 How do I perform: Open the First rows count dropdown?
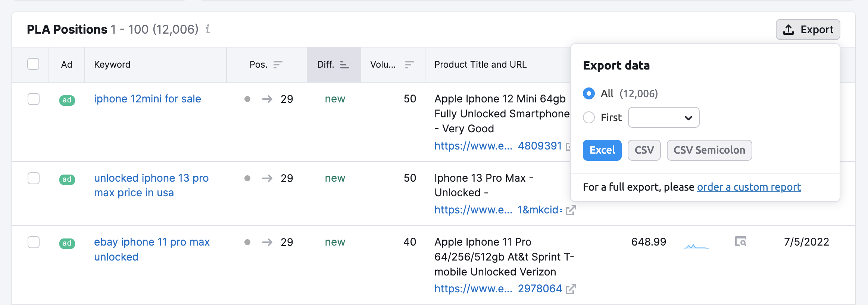coord(664,117)
